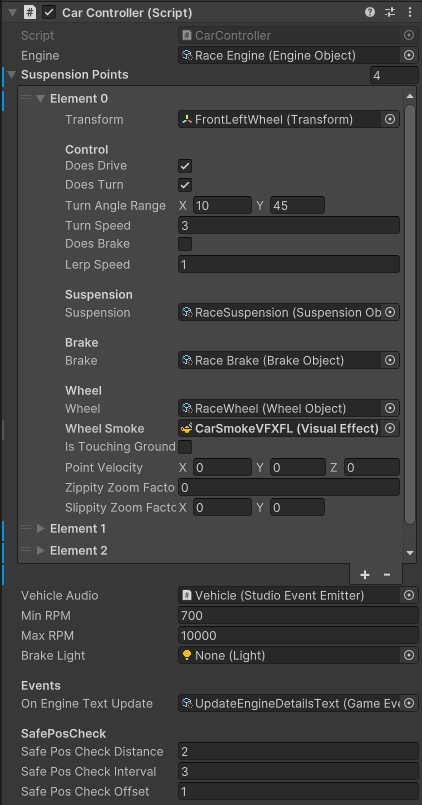Click Safe Pos Check Interval field
This screenshot has height=805, width=422.
[x=298, y=771]
